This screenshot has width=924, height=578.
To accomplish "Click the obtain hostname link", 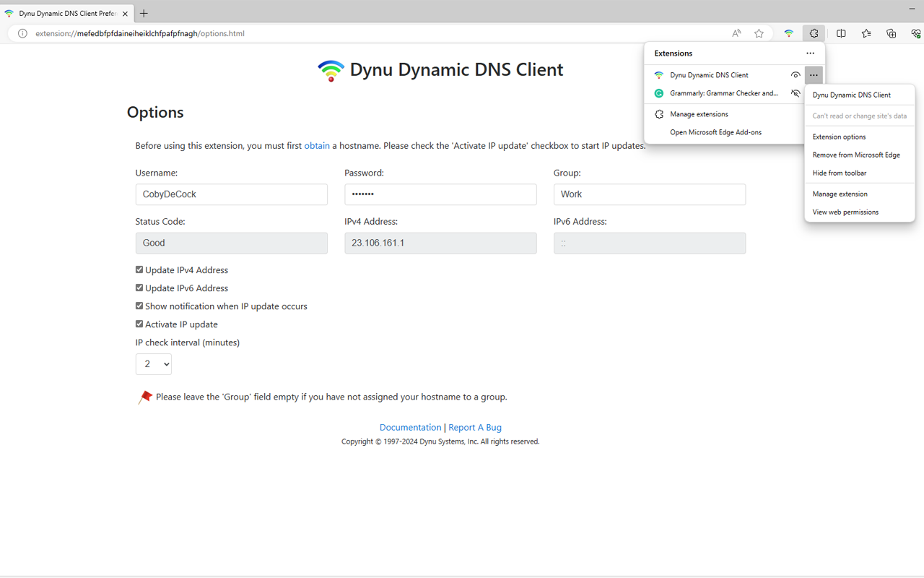I will coord(317,145).
